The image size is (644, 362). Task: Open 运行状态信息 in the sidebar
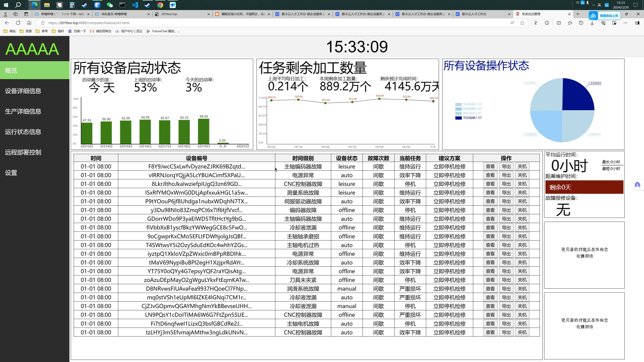[x=35, y=132]
